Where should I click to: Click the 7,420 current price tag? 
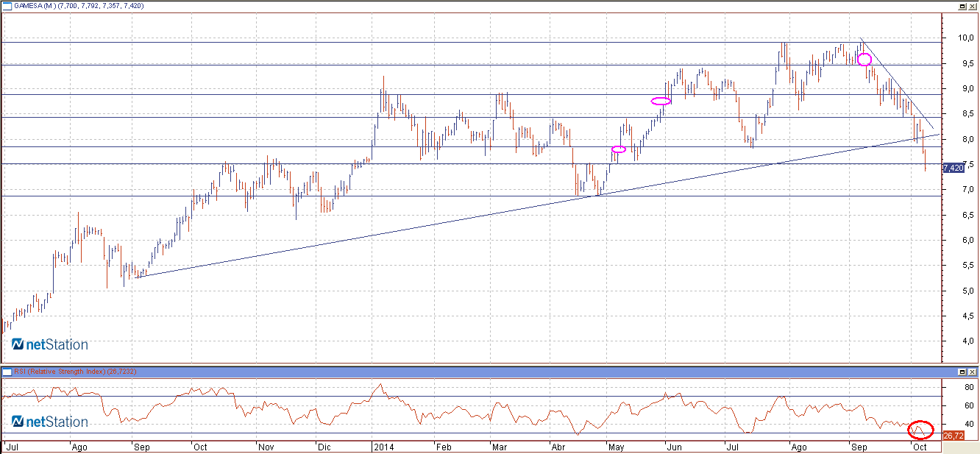point(953,168)
